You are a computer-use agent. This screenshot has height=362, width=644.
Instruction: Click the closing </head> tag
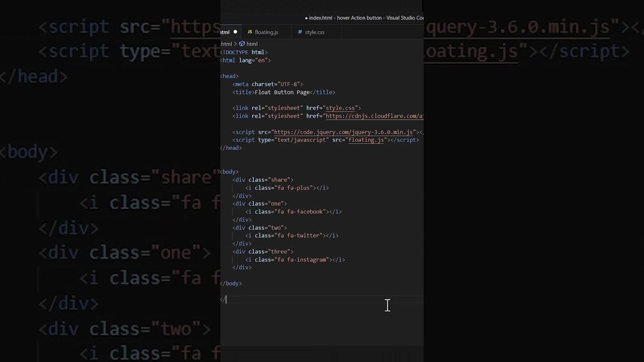[231, 148]
